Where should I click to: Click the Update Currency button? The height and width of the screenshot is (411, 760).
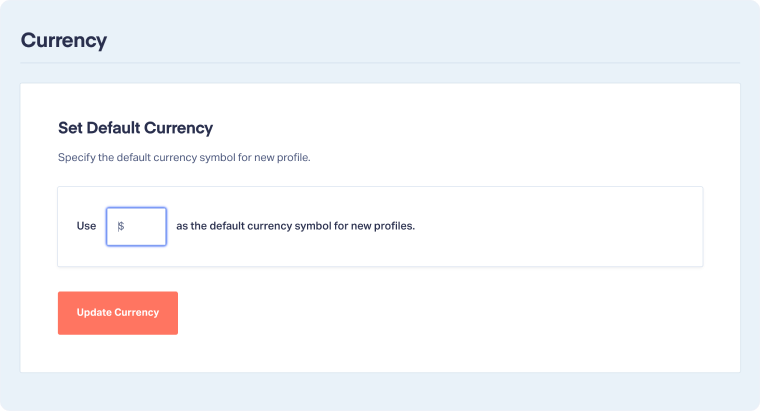pos(117,313)
